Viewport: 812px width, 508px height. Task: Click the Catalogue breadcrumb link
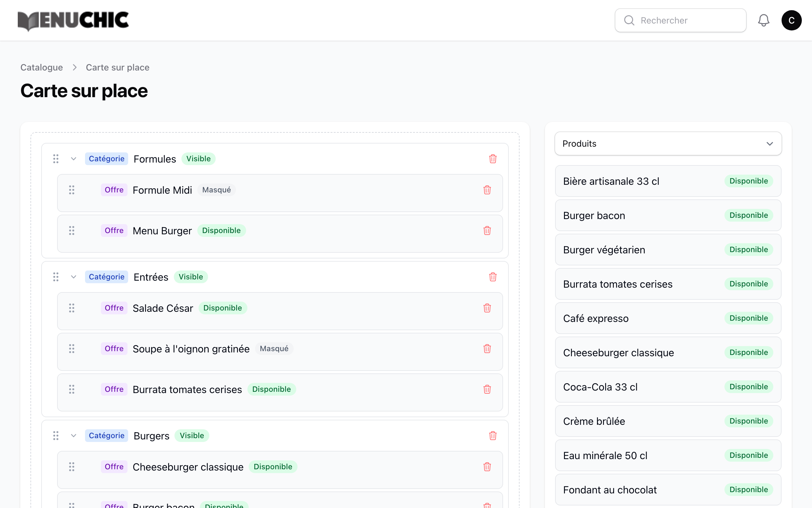point(42,67)
